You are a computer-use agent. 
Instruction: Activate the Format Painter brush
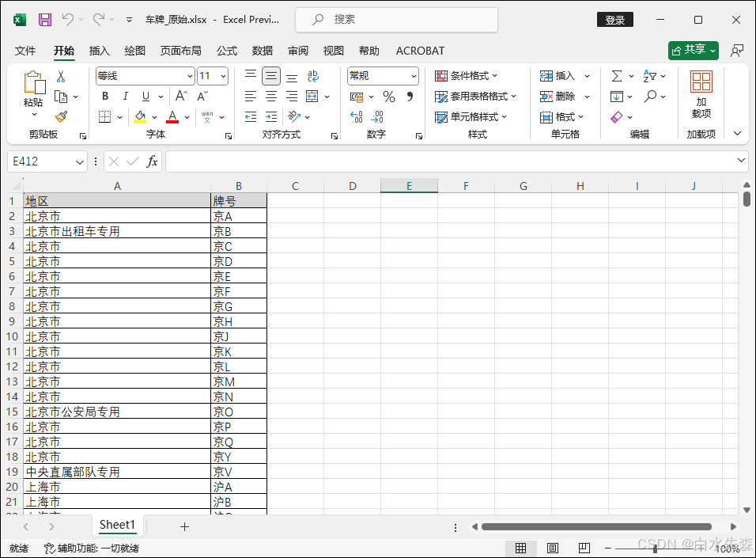tap(61, 117)
